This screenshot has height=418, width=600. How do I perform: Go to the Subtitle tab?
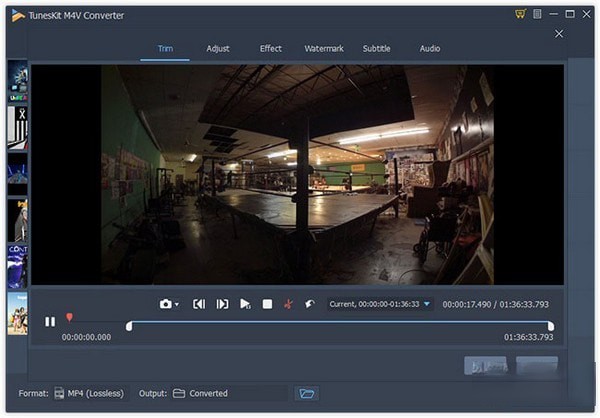click(x=376, y=48)
